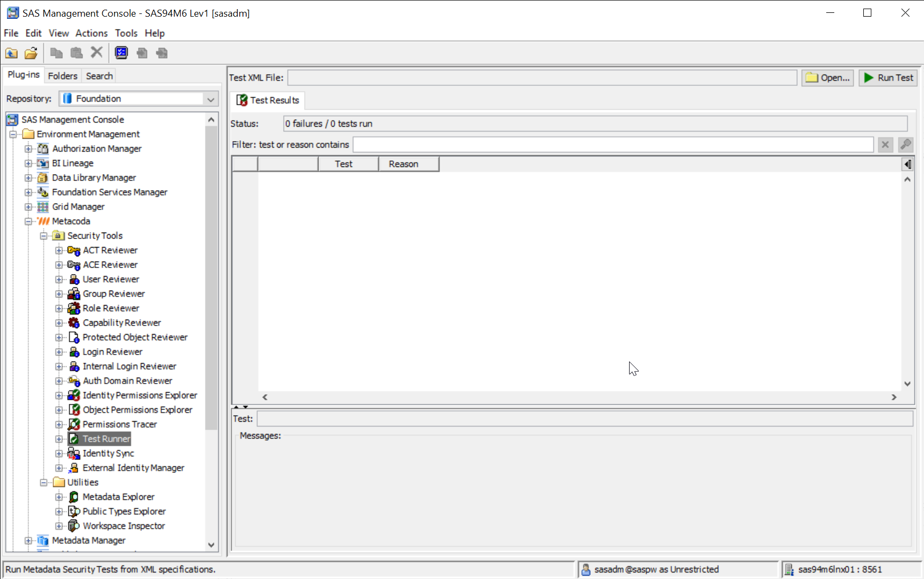Select the Metadata Explorer icon

pyautogui.click(x=74, y=497)
